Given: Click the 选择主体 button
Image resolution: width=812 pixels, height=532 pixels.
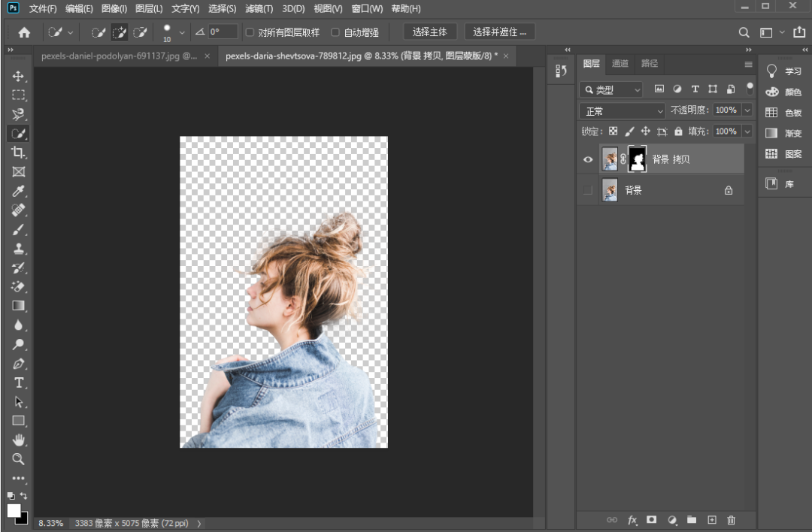Looking at the screenshot, I should [430, 32].
